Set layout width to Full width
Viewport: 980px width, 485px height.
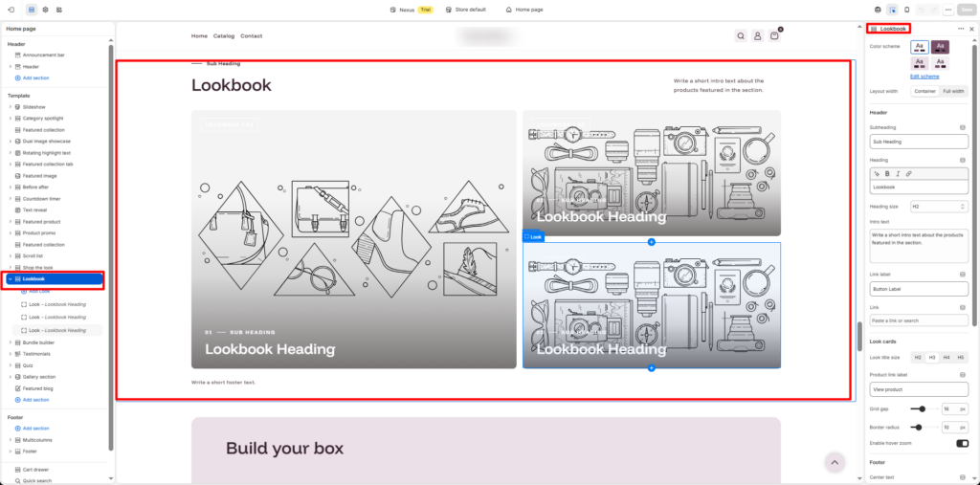(953, 91)
